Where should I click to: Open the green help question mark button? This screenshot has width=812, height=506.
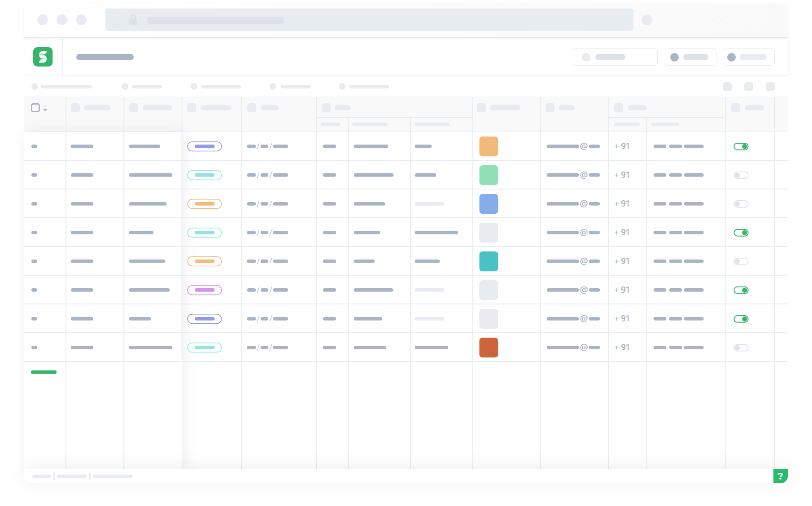pos(780,476)
